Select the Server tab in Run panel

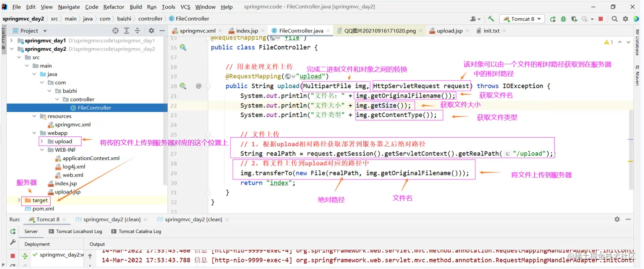point(31,231)
